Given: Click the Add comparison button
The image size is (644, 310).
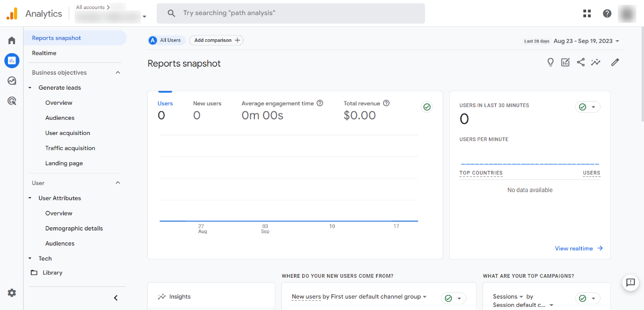Looking at the screenshot, I should click(216, 40).
